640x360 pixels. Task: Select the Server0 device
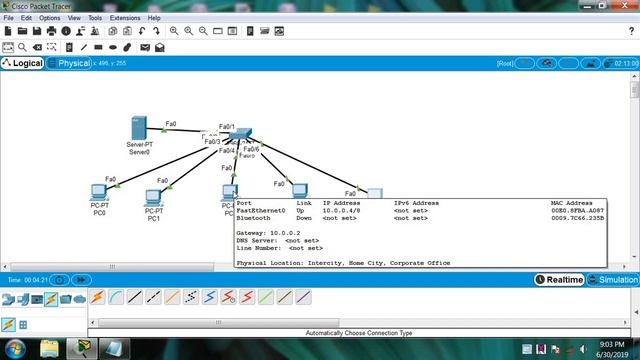click(x=139, y=128)
